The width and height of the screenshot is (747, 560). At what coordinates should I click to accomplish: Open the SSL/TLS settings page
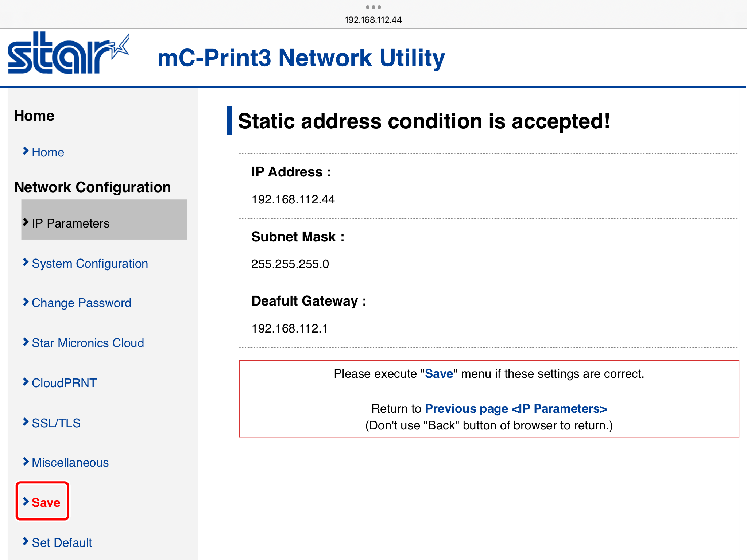click(x=56, y=423)
